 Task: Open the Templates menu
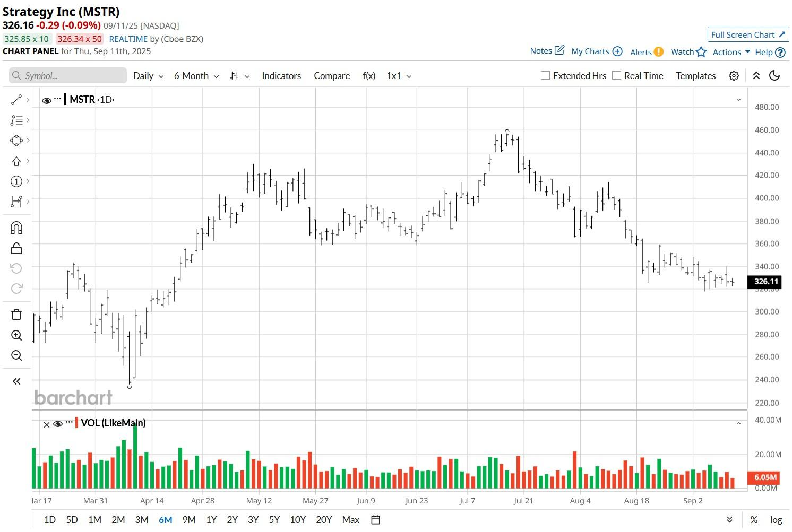[x=696, y=76]
